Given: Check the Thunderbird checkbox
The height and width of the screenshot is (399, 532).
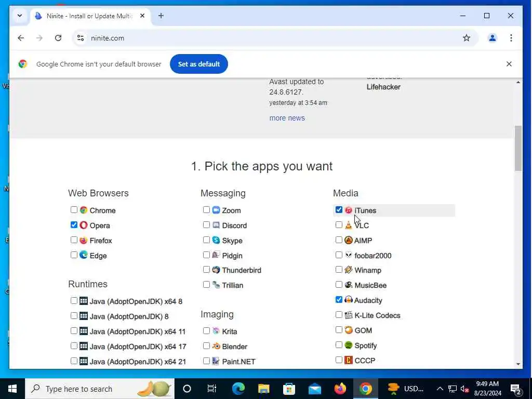Looking at the screenshot, I should 206,270.
